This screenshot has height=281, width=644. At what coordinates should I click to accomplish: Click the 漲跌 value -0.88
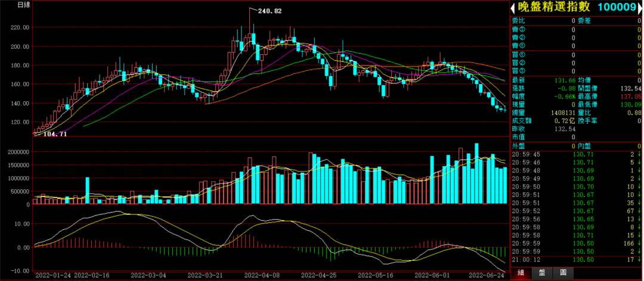tap(566, 88)
